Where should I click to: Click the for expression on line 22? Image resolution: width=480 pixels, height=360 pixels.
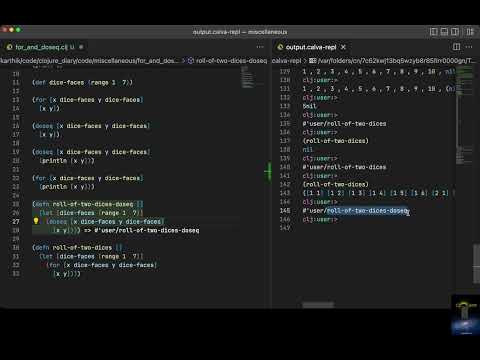click(x=88, y=178)
